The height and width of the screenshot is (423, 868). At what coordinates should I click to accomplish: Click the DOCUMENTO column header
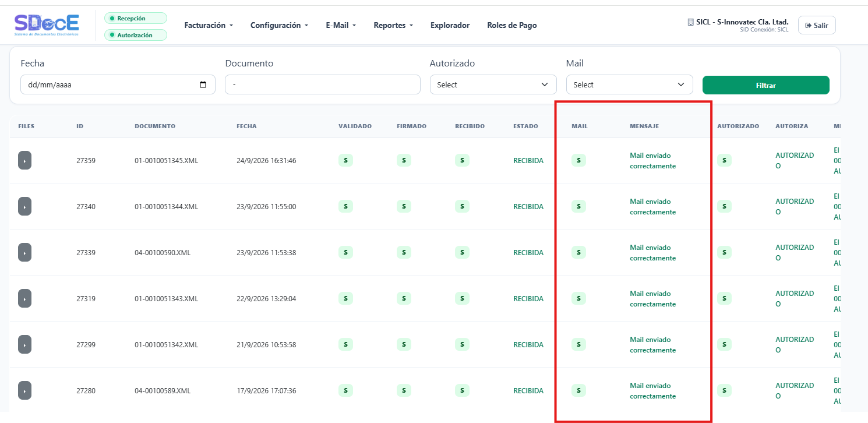[155, 126]
